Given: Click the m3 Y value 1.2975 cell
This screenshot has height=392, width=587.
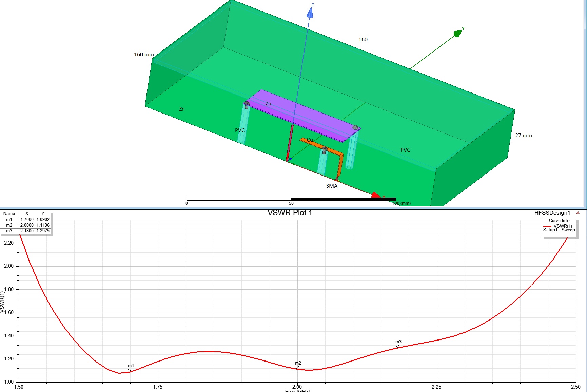Looking at the screenshot, I should point(43,231).
